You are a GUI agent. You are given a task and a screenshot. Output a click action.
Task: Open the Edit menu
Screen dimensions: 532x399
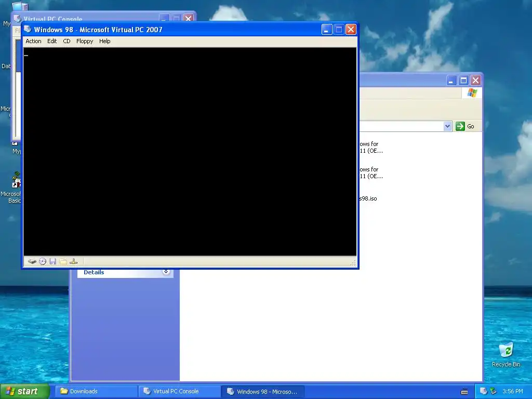click(x=52, y=41)
